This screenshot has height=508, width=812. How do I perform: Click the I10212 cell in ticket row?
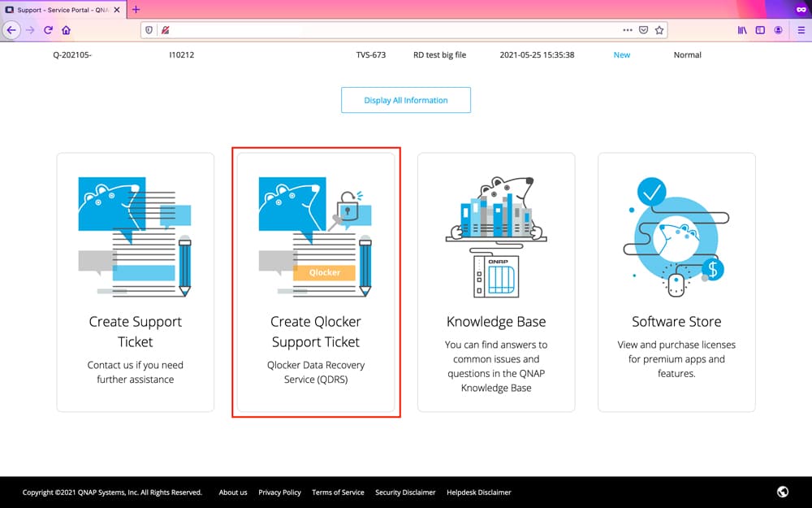point(182,55)
